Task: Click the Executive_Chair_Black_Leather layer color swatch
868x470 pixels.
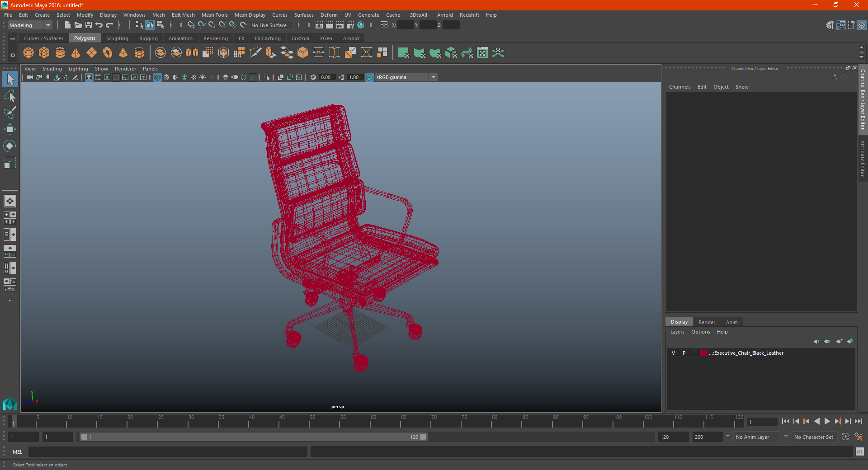Action: (x=704, y=353)
